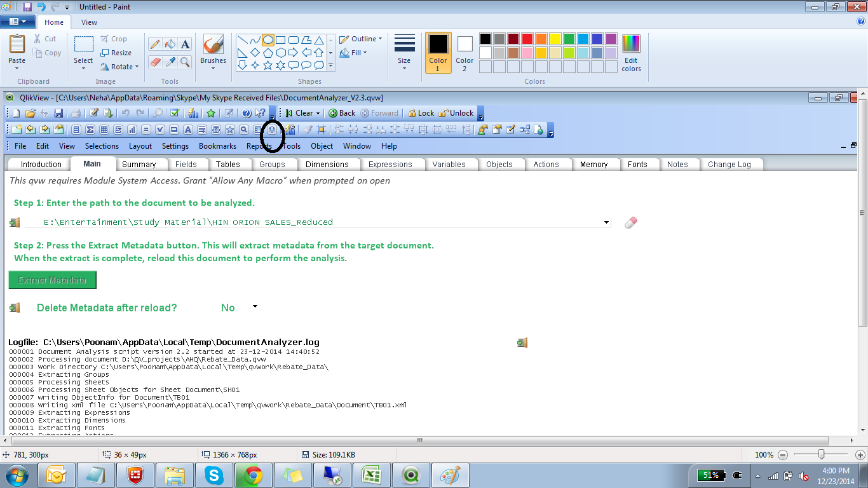Open Paint Help with the question mark icon
This screenshot has height=488, width=868.
pyautogui.click(x=861, y=22)
